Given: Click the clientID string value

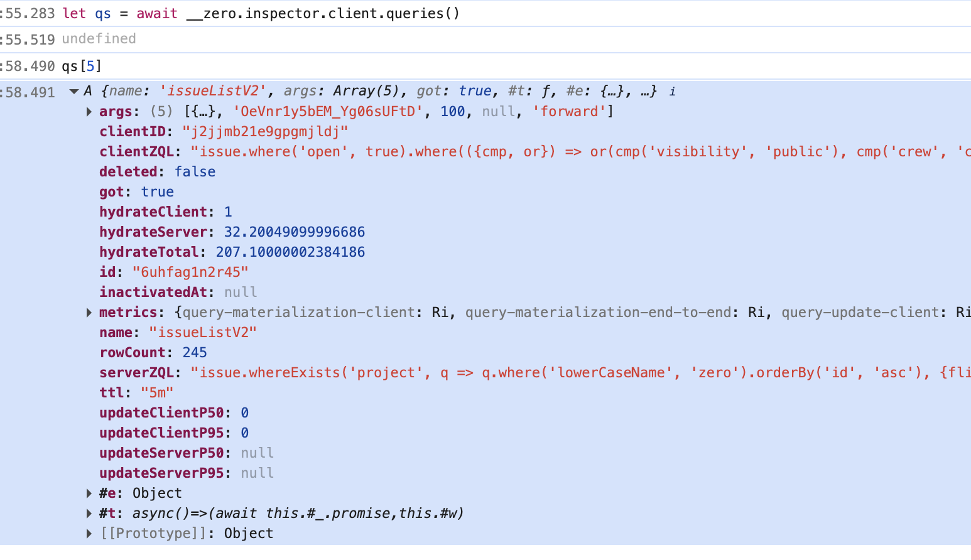Looking at the screenshot, I should [265, 132].
